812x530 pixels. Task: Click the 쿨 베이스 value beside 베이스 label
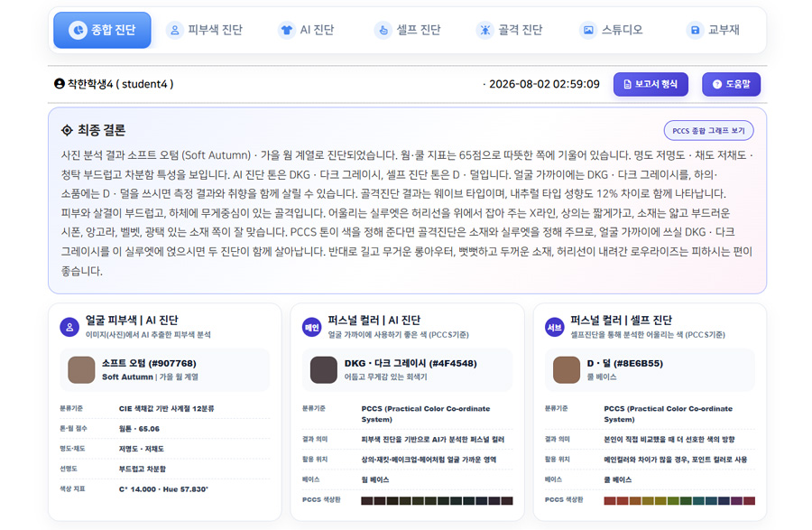click(618, 479)
